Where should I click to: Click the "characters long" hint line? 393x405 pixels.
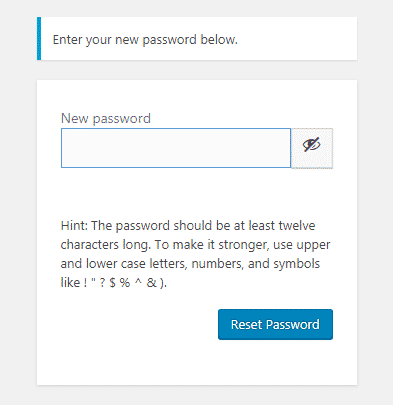pos(195,245)
